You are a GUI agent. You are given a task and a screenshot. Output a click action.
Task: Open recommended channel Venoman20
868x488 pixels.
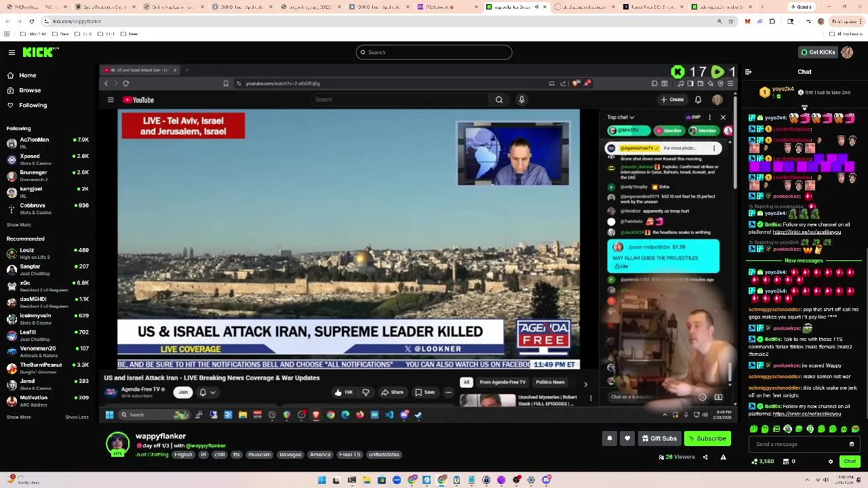[47, 351]
